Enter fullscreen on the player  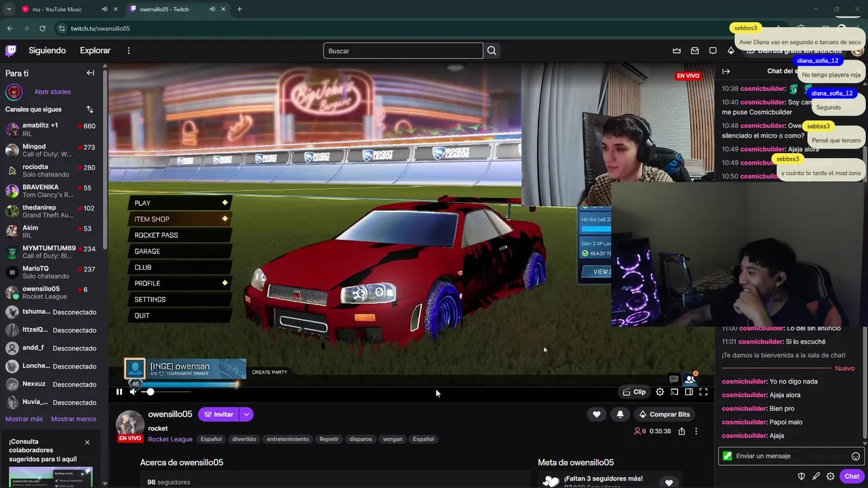coord(703,392)
